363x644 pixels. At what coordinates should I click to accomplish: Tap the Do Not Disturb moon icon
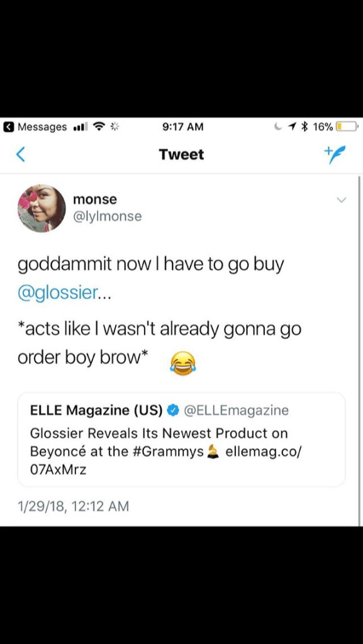click(279, 127)
